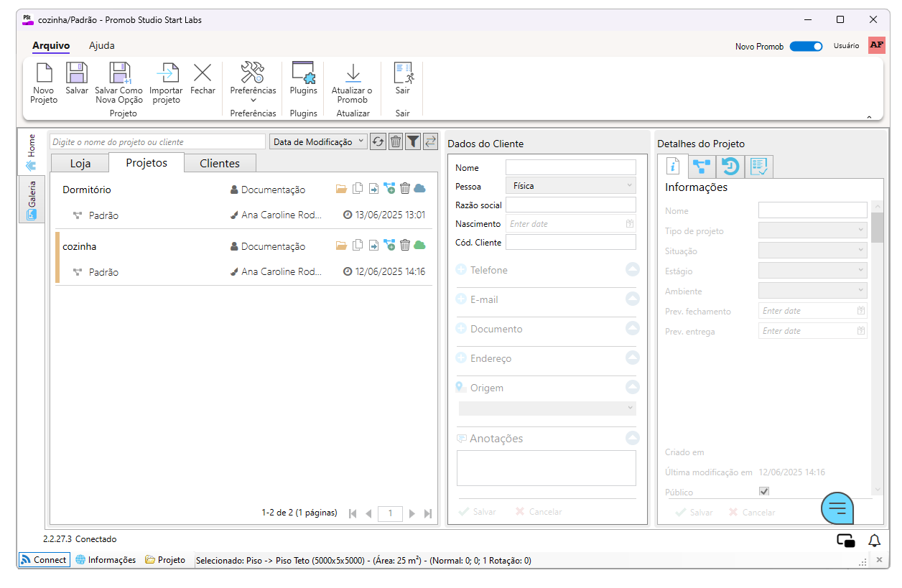Image resolution: width=902 pixels, height=588 pixels.
Task: Open the Origem dropdown list
Action: pyautogui.click(x=547, y=408)
